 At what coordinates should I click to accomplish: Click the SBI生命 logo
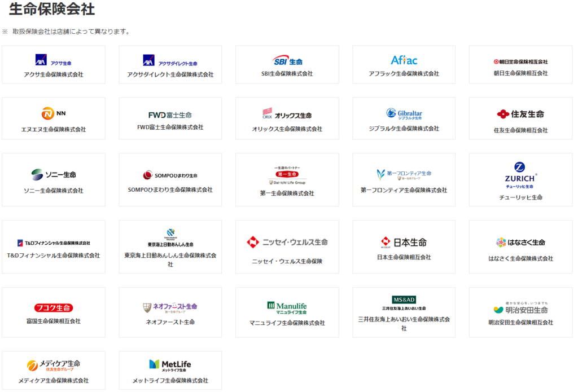[x=287, y=60]
